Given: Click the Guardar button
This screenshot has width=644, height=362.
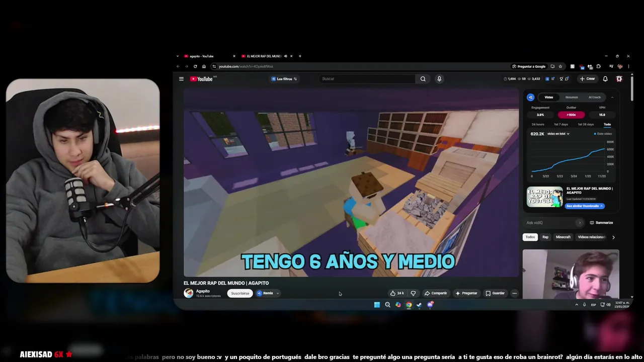Looking at the screenshot, I should click(x=495, y=293).
